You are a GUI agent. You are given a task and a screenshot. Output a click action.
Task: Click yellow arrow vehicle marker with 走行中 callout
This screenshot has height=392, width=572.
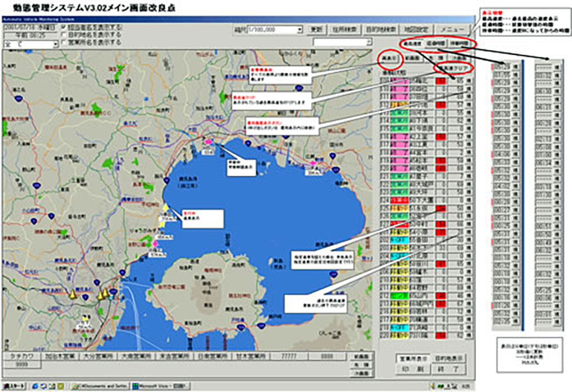coord(165,207)
